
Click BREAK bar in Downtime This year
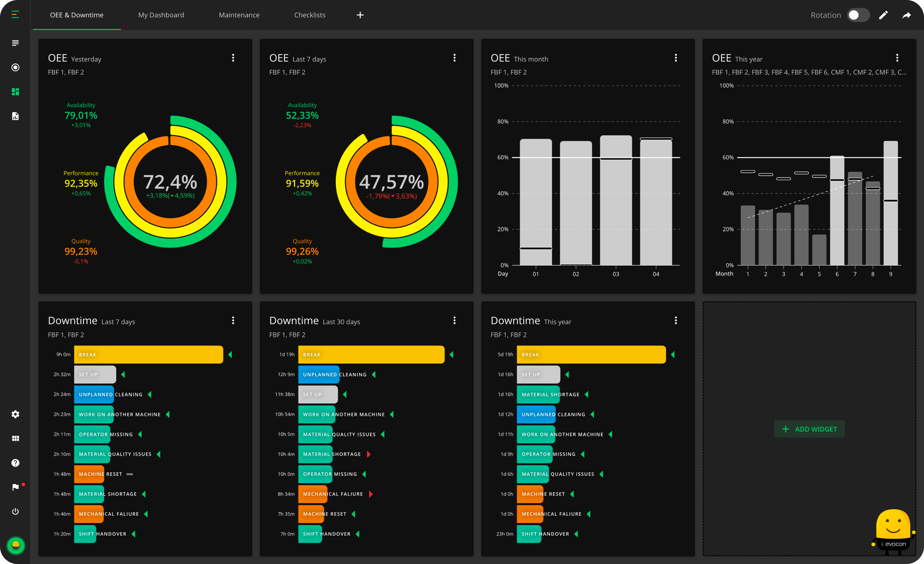(x=591, y=355)
